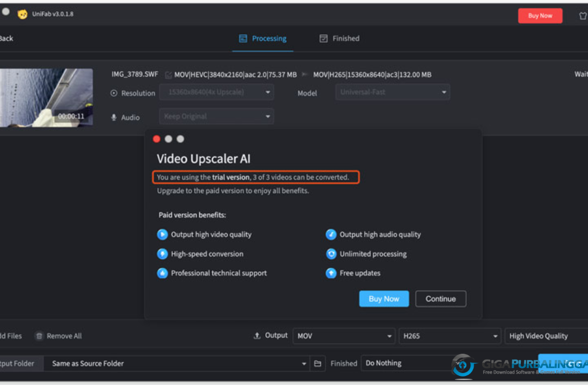Open the H265 codec dropdown

(450, 336)
